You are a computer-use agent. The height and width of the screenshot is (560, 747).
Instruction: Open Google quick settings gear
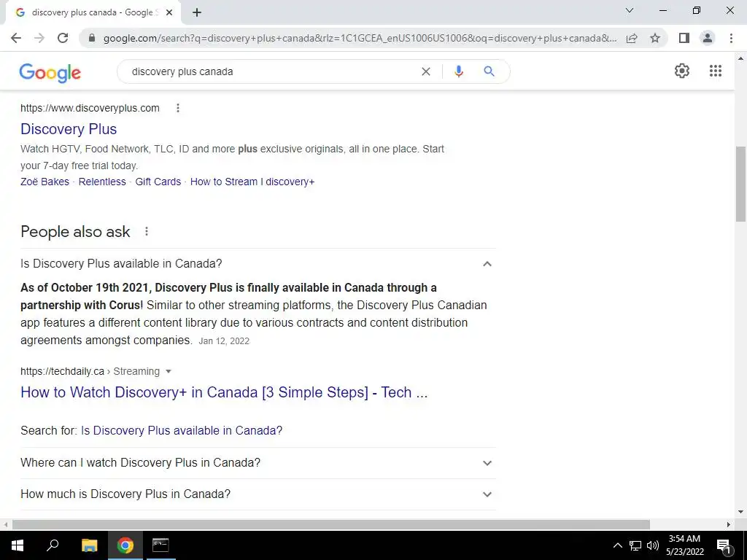(x=682, y=71)
